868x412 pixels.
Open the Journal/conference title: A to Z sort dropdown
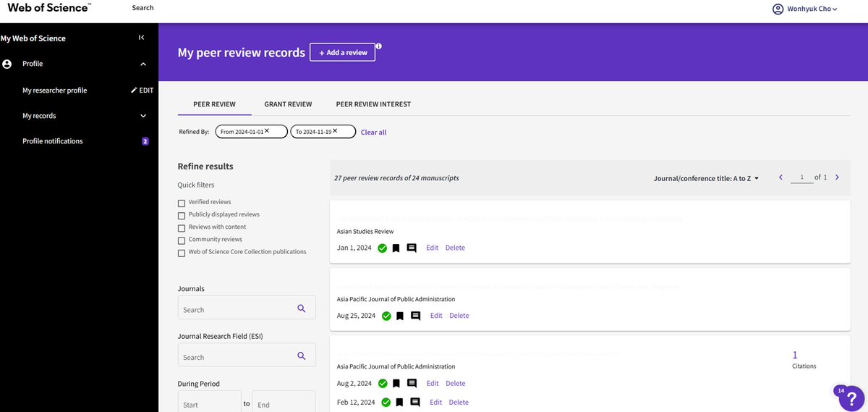pyautogui.click(x=706, y=177)
